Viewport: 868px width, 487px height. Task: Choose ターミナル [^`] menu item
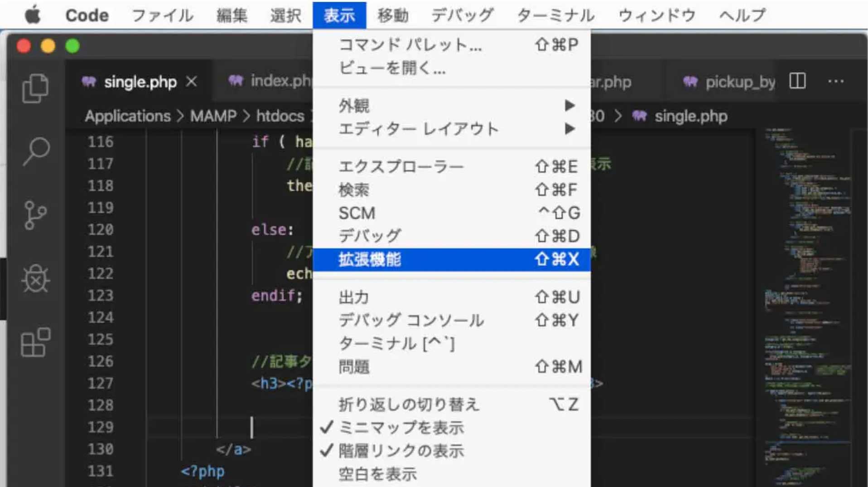[452, 343]
